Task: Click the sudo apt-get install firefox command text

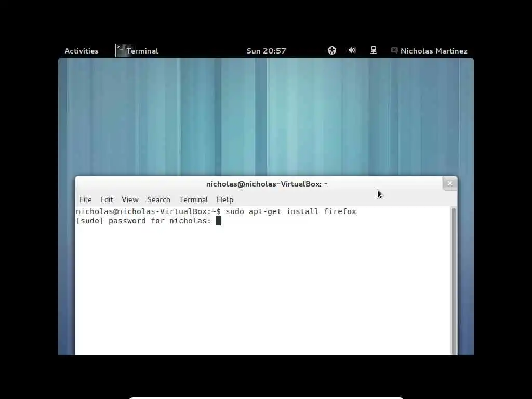Action: [x=291, y=211]
